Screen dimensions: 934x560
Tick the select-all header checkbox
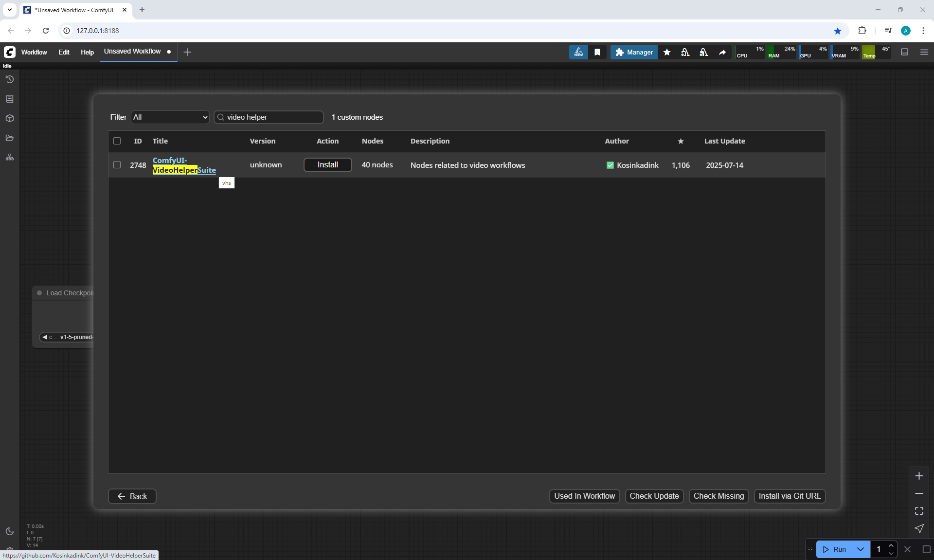(117, 141)
